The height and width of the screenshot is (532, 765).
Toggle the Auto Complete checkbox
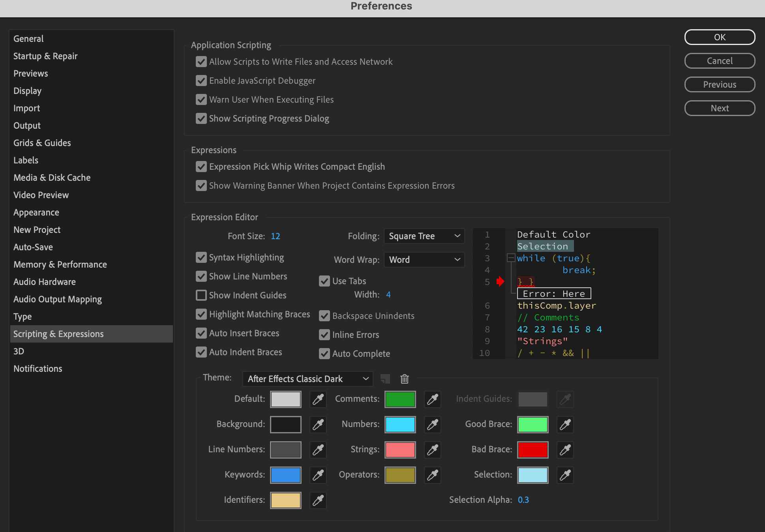point(324,354)
